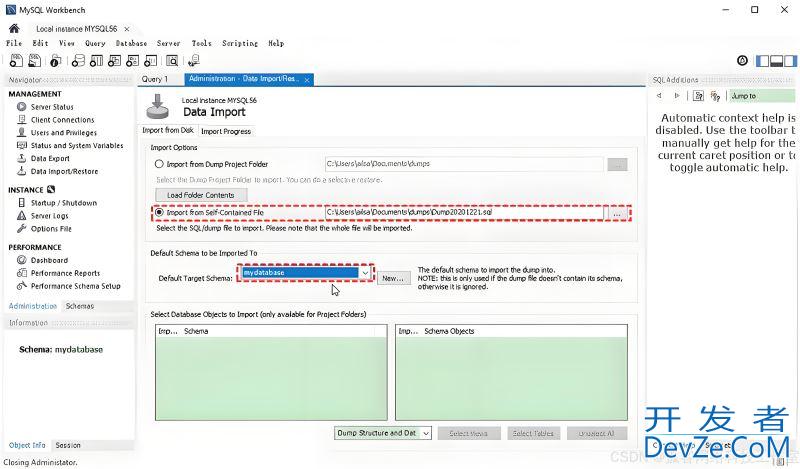
Task: Switch to Session tab
Action: (x=68, y=445)
